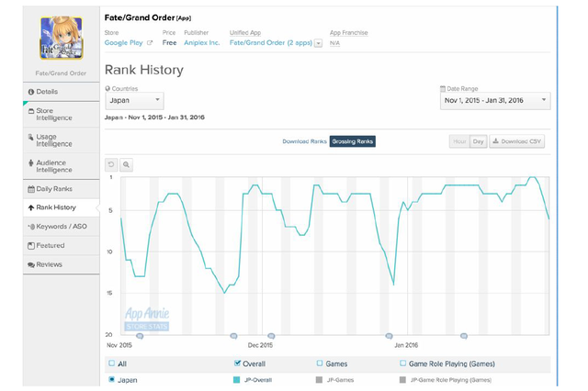588x391 pixels.
Task: Click the Rank History up-arrow icon
Action: pyautogui.click(x=31, y=207)
